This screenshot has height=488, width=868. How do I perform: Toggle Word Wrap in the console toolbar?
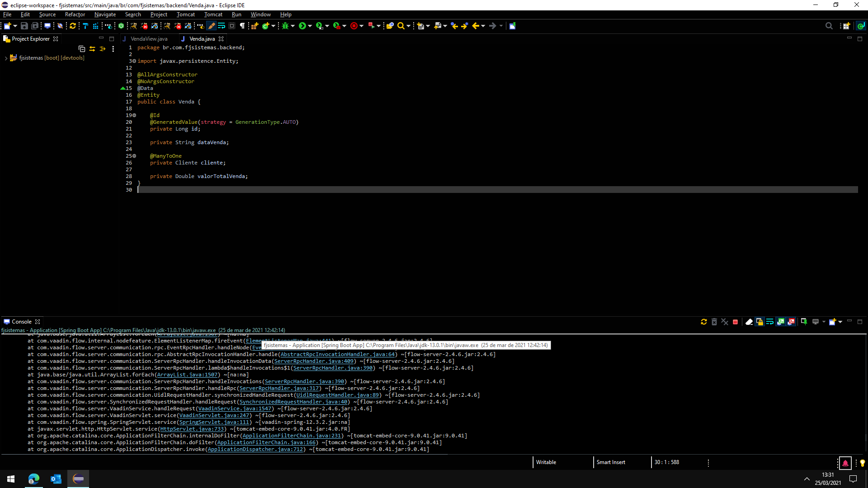(770, 322)
